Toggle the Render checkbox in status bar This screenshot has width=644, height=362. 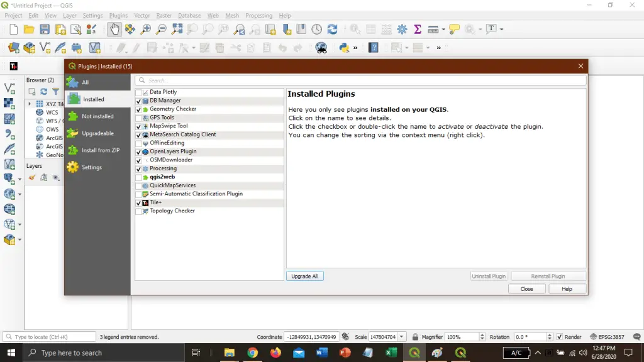559,337
